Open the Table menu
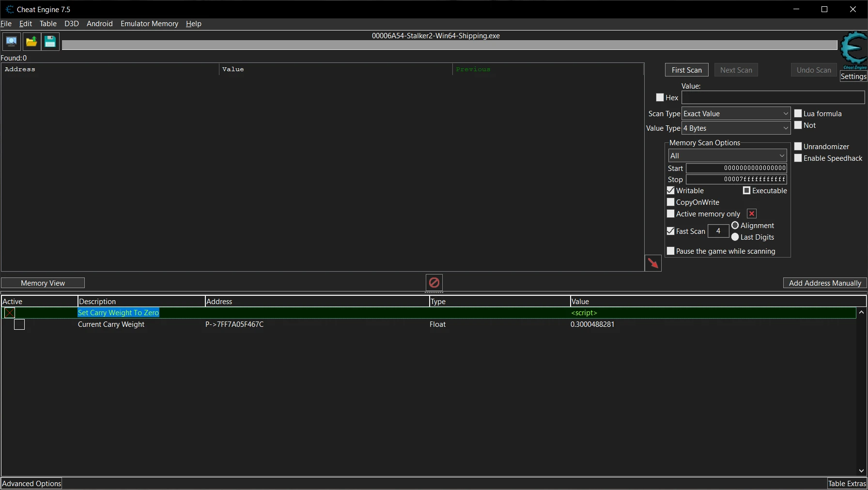868x490 pixels. point(48,24)
